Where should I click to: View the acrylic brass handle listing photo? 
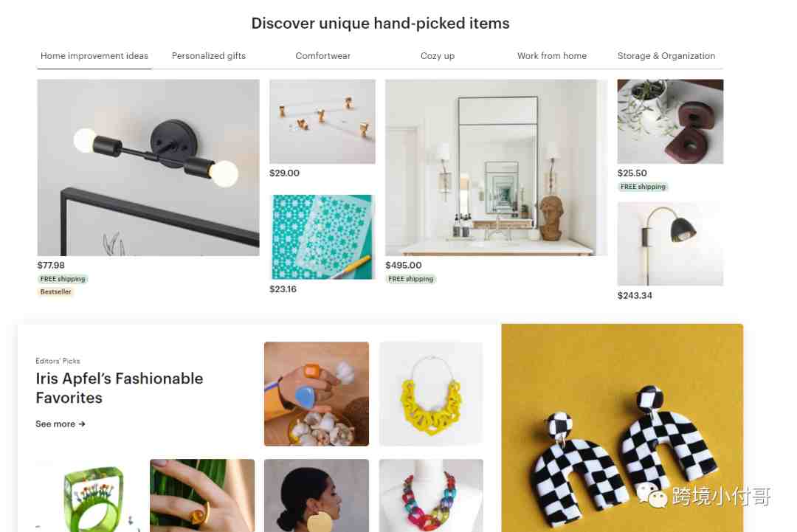tap(322, 122)
